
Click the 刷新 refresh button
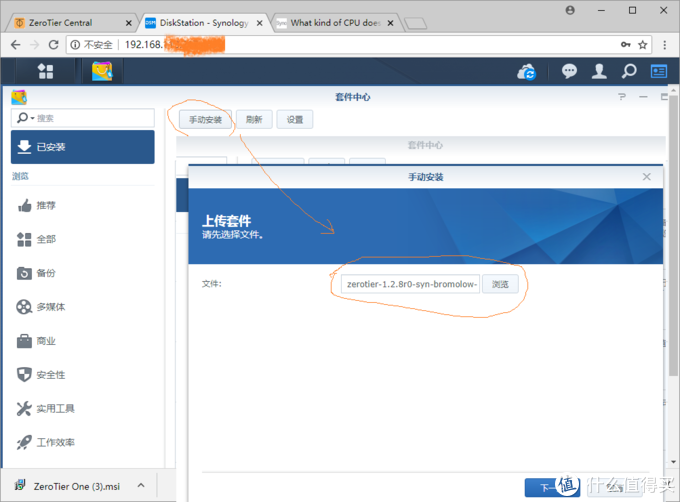coord(254,119)
